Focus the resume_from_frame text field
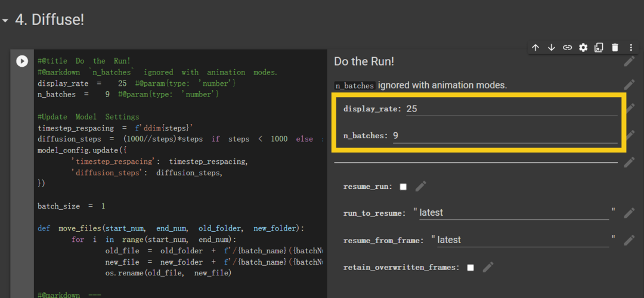 pos(522,240)
